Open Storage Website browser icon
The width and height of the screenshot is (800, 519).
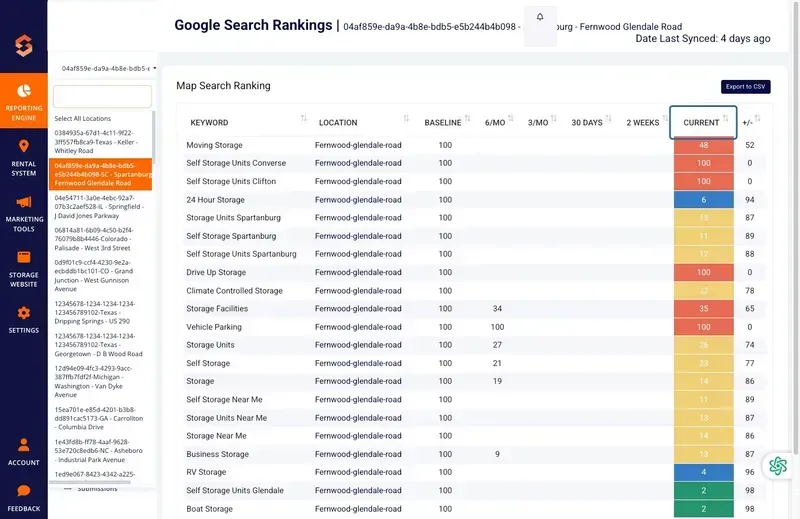[23, 257]
